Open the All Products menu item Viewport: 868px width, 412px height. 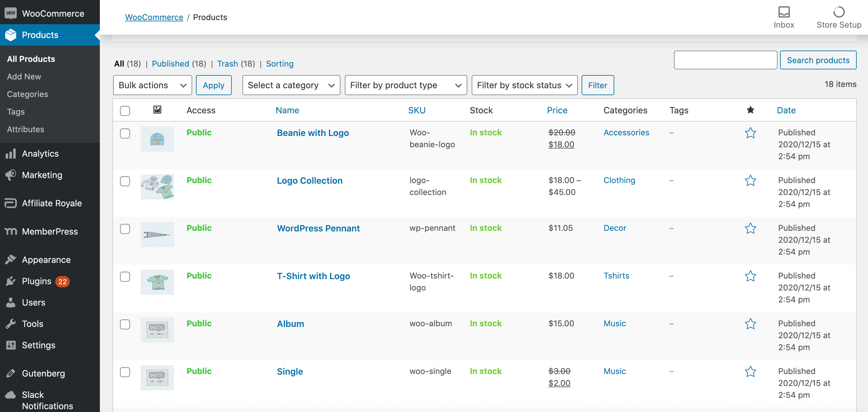point(30,59)
